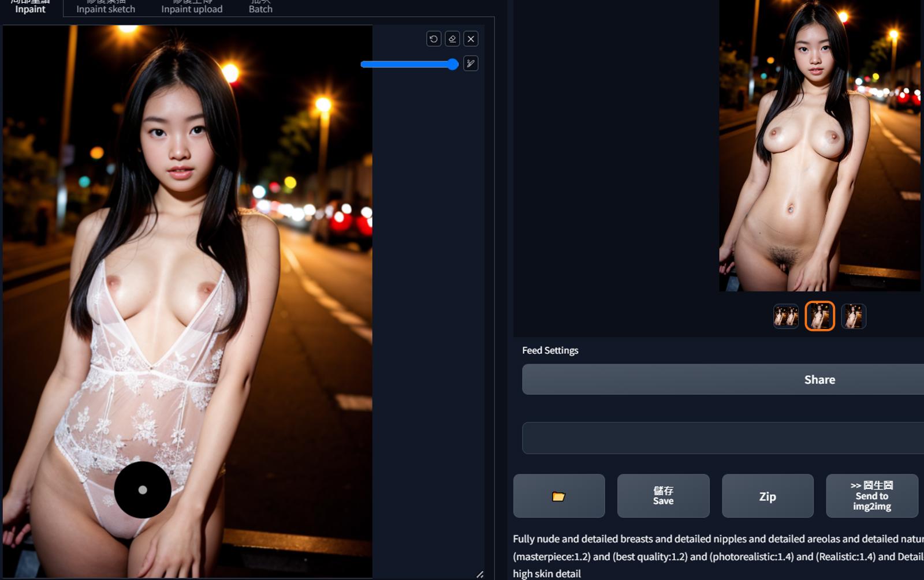Click the Zip button

(x=767, y=496)
